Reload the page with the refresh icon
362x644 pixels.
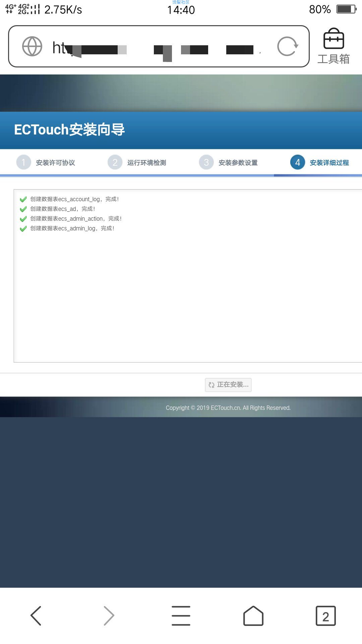point(288,46)
